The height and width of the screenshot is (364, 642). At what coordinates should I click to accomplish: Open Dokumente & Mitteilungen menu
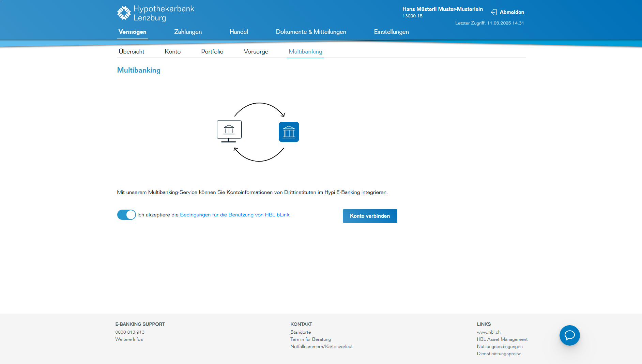[311, 32]
